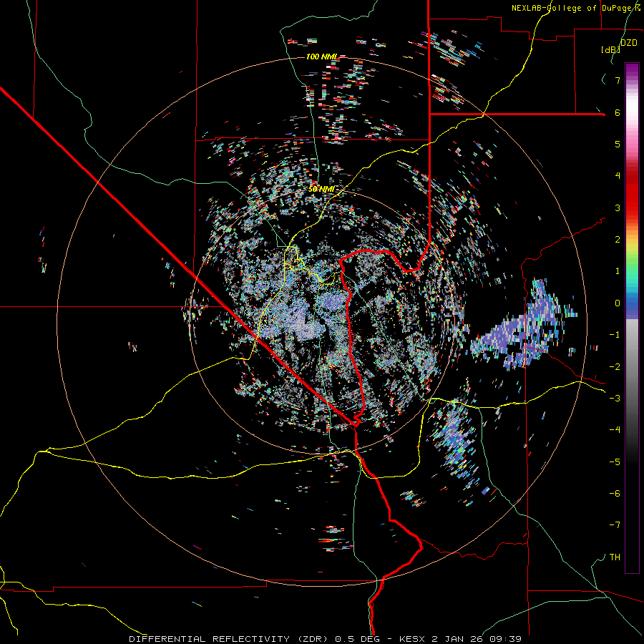Click the "50 NMI" range ring label
This screenshot has height=644, width=644.
coord(321,190)
